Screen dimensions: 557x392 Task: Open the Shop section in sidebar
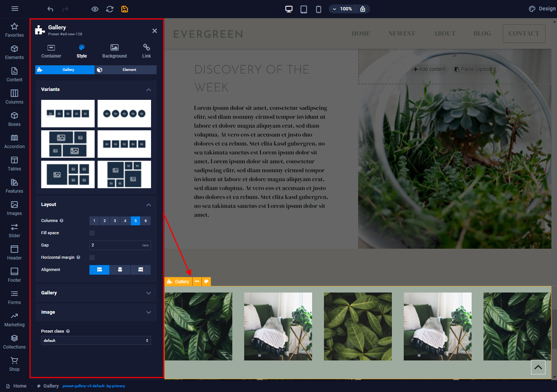[14, 364]
